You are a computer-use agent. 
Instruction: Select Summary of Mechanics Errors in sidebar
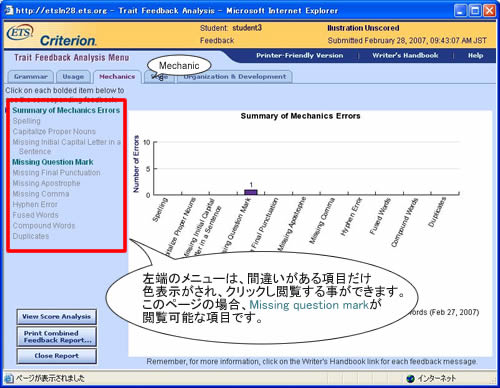pos(66,110)
